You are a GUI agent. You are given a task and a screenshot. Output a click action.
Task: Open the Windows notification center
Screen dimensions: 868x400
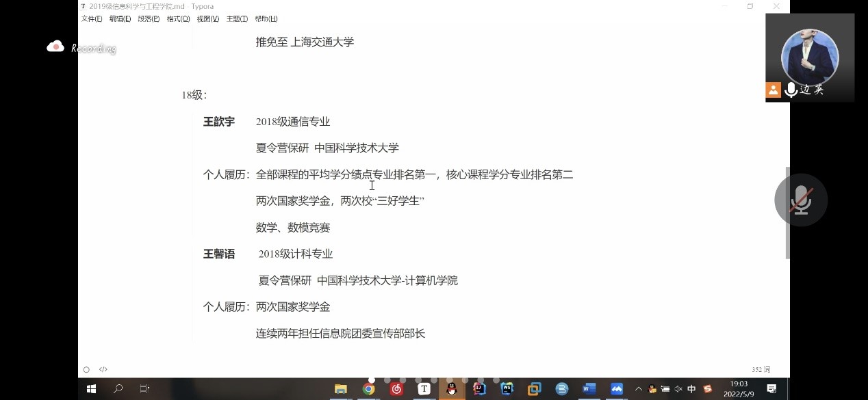coord(771,389)
